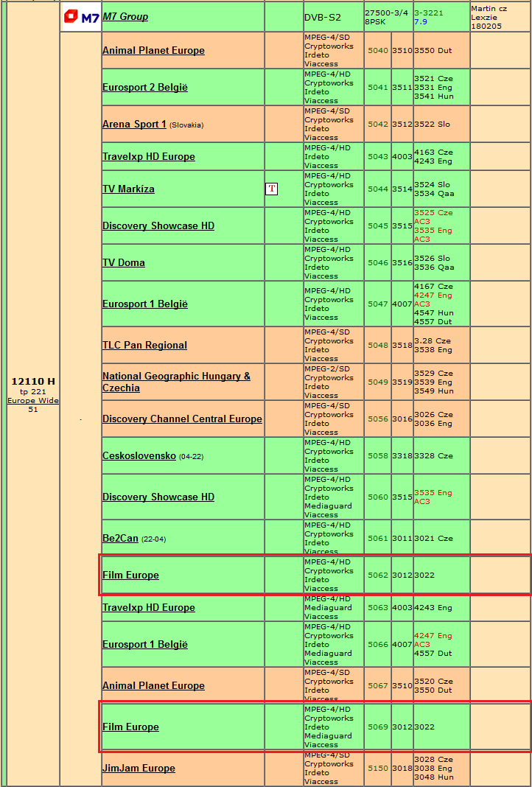The image size is (532, 787).
Task: Click audio entry 3328 Cze
Action: coord(433,455)
